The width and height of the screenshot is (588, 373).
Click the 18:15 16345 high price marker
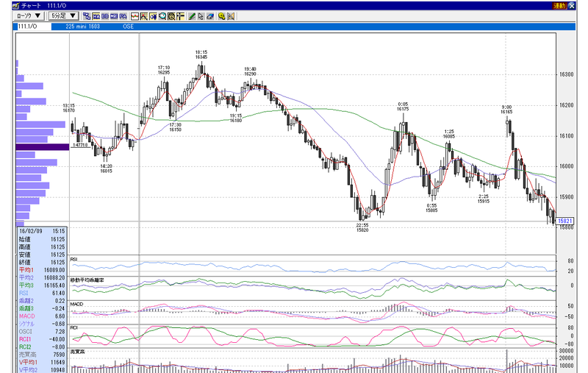201,54
